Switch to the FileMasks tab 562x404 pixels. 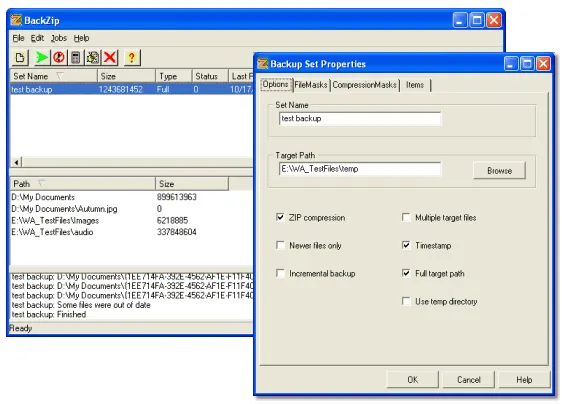pyautogui.click(x=311, y=85)
